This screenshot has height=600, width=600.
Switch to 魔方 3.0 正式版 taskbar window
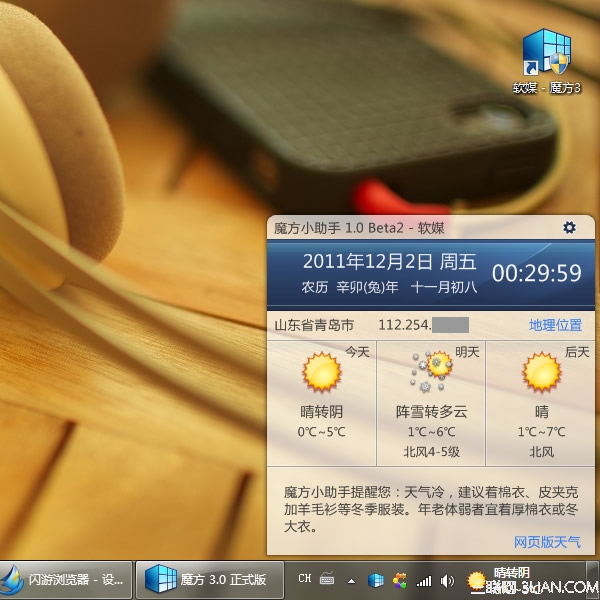pos(210,580)
